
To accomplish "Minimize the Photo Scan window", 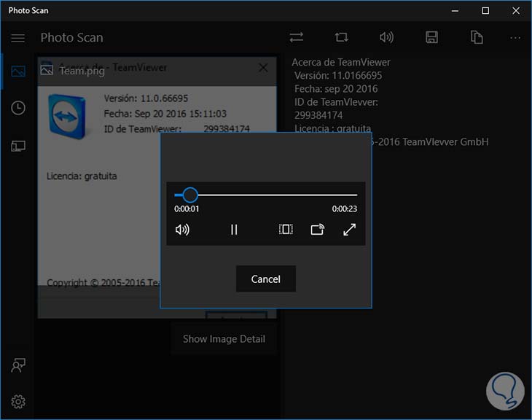I will (455, 11).
